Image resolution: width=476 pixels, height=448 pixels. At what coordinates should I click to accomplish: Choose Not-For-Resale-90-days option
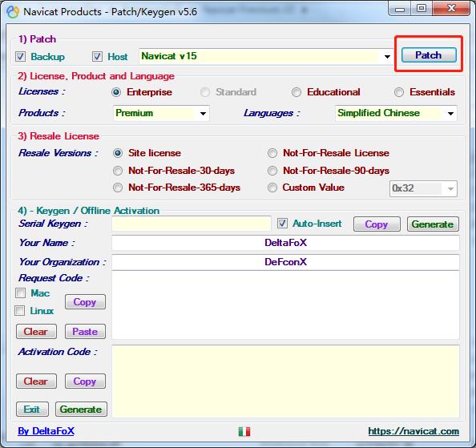pos(272,171)
